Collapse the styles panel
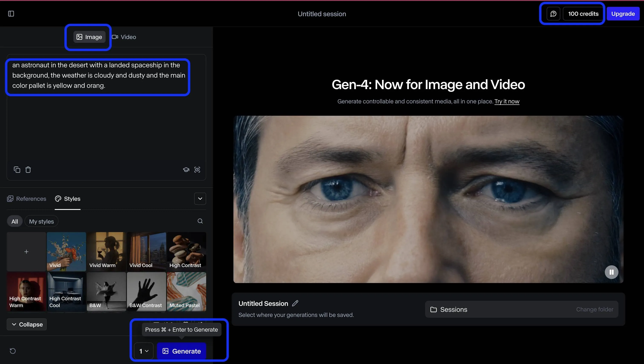 pos(27,325)
